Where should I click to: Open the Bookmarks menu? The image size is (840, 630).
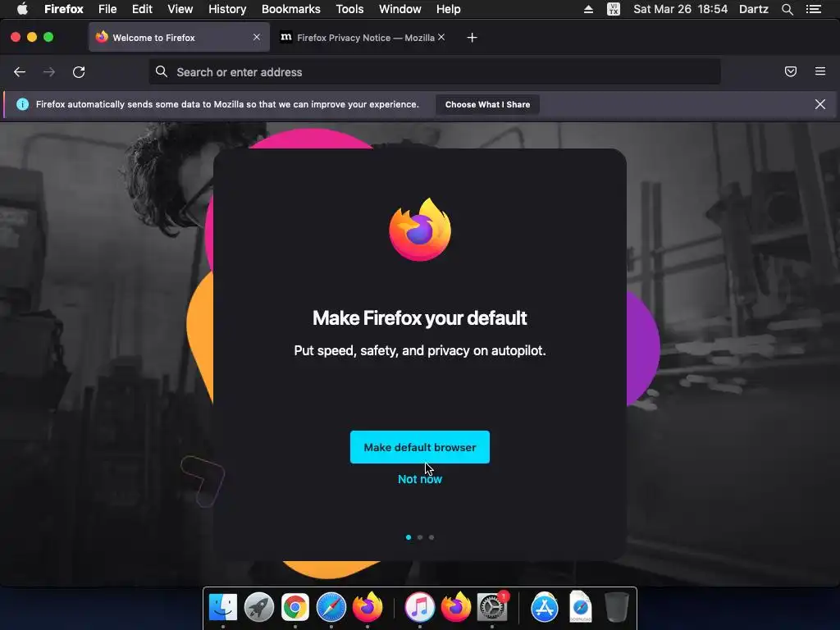(x=291, y=9)
